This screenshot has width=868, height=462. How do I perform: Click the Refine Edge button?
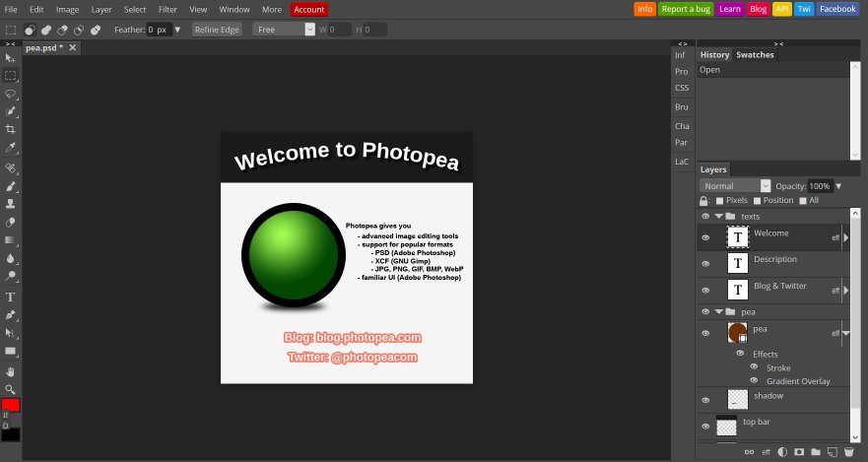217,30
